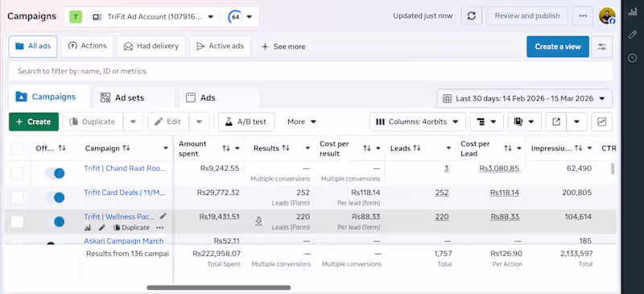
Task: Toggle off Trifit Card Deals campaign switch
Action: point(55,198)
